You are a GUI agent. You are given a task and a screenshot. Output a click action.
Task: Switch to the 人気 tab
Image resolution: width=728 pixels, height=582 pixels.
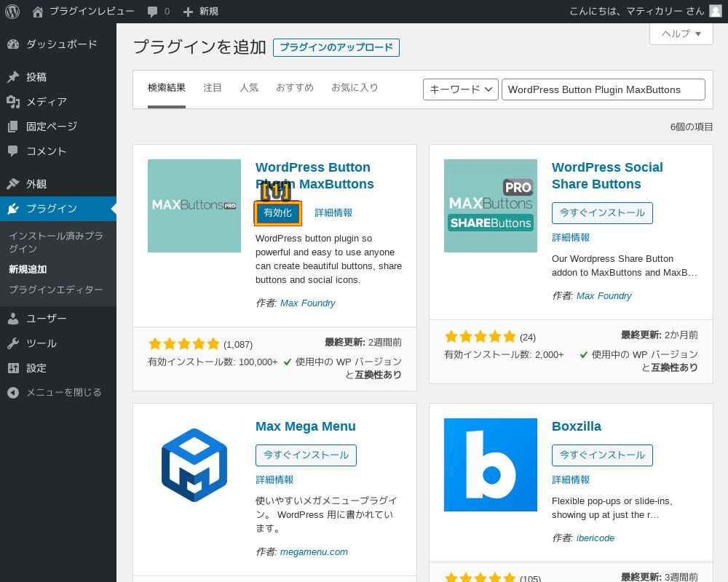pos(249,88)
